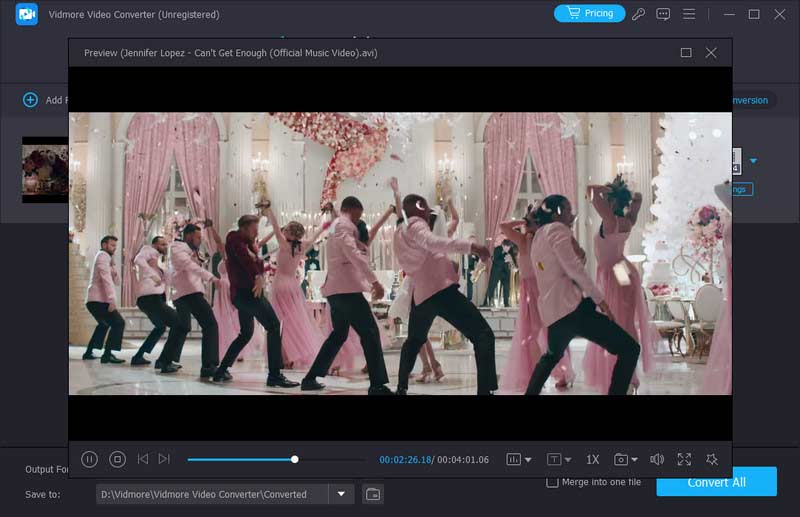
Task: Expand the snapshot options dropdown arrow
Action: click(634, 460)
